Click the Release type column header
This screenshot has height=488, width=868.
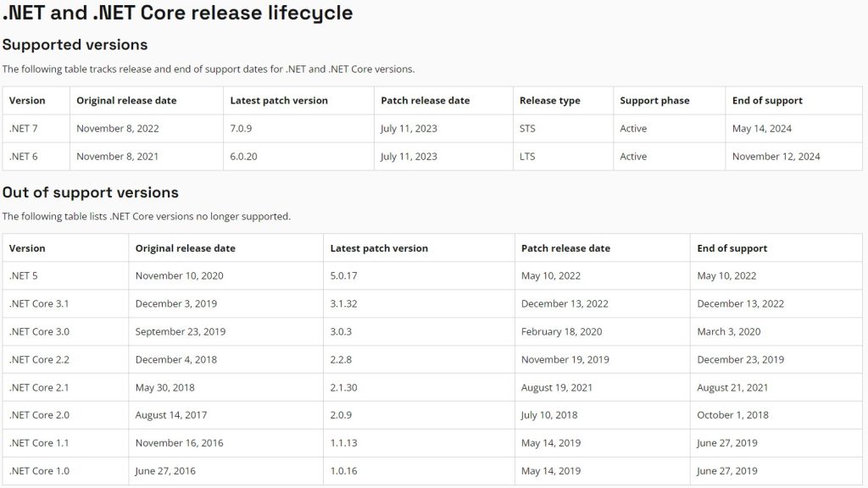550,101
